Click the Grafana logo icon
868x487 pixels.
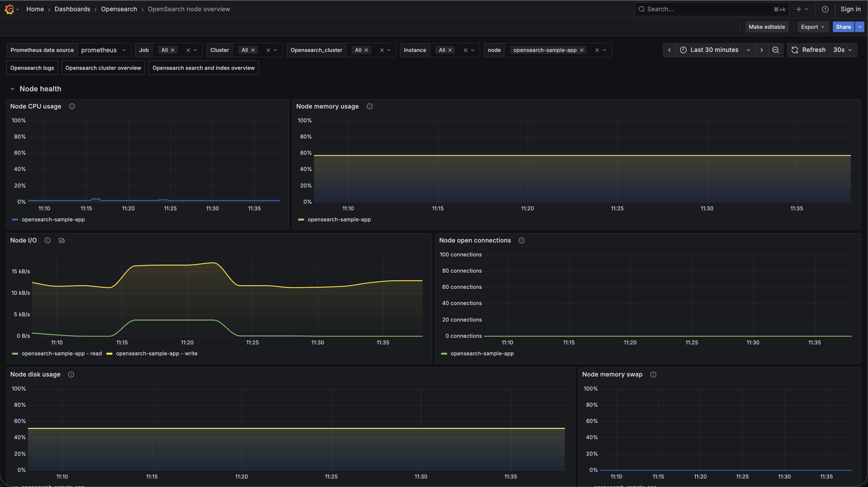9,9
